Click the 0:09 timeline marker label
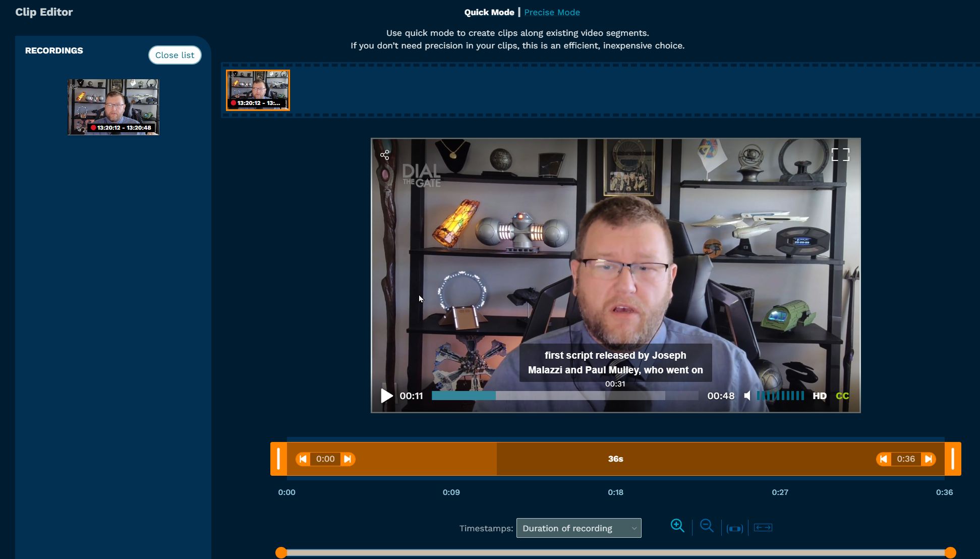 pyautogui.click(x=451, y=492)
